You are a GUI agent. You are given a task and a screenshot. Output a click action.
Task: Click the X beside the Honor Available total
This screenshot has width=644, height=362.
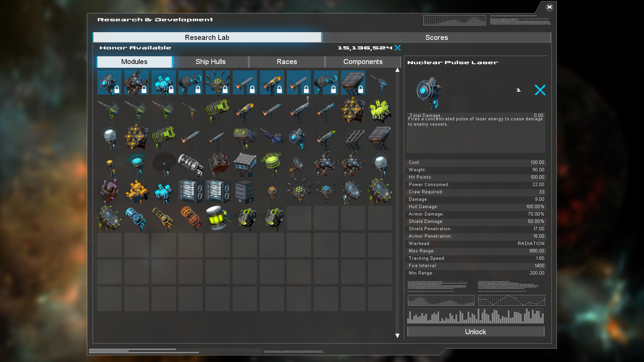pos(398,48)
